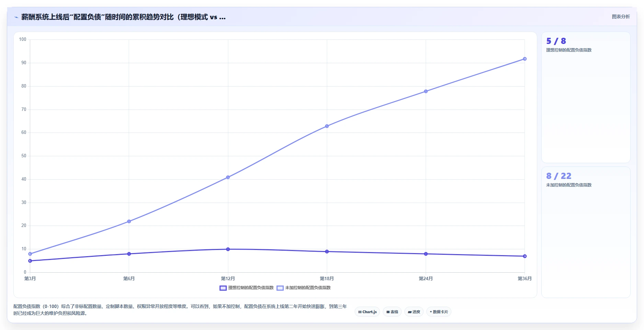Click the 10 y-axis label

point(24,249)
